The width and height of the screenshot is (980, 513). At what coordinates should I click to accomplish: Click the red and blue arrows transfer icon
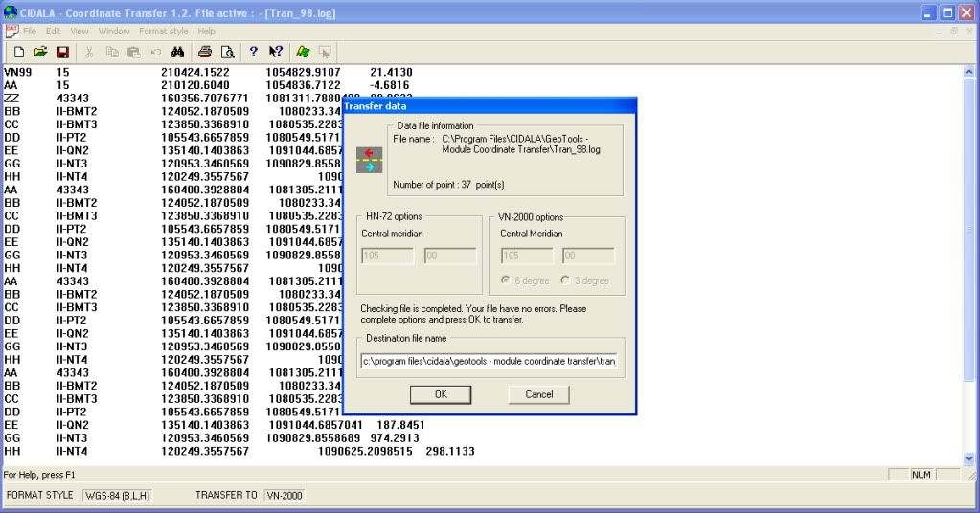tap(370, 160)
